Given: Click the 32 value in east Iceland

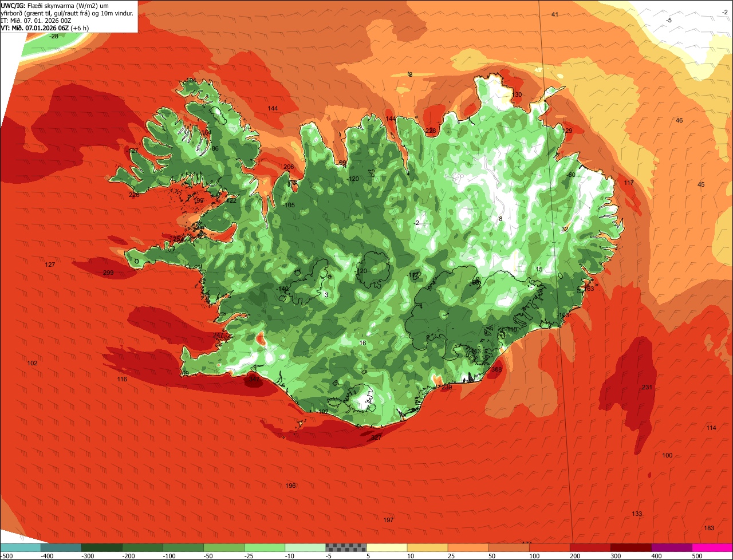Looking at the screenshot, I should pyautogui.click(x=565, y=229).
